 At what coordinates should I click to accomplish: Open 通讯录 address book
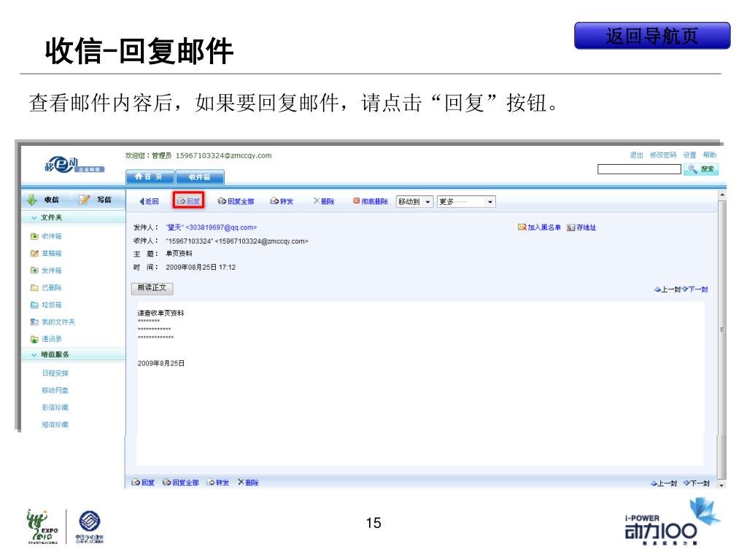[x=46, y=339]
